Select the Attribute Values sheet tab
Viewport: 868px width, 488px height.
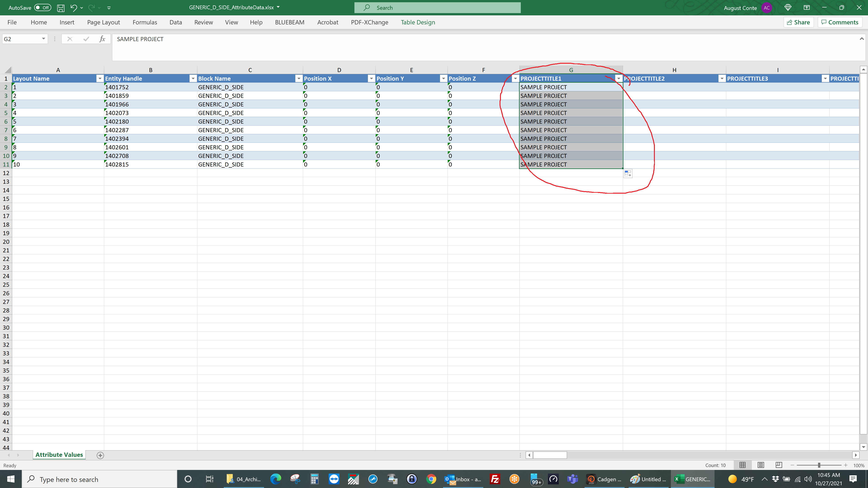(59, 455)
